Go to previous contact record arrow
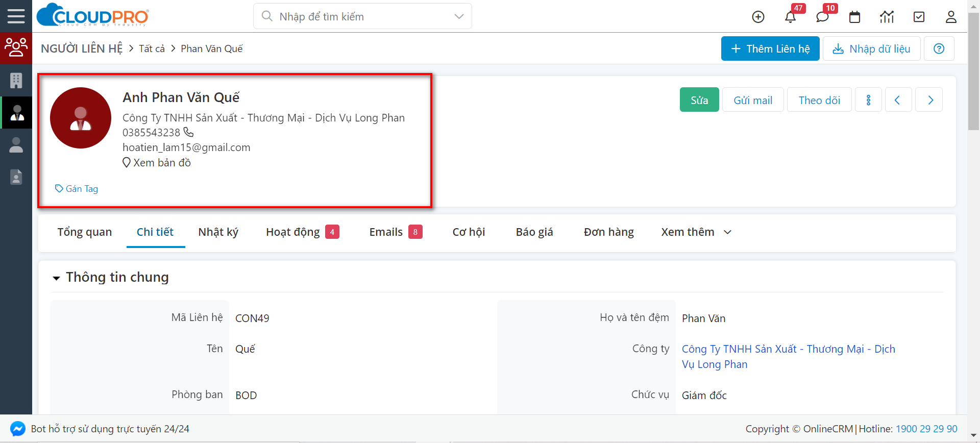 click(898, 100)
